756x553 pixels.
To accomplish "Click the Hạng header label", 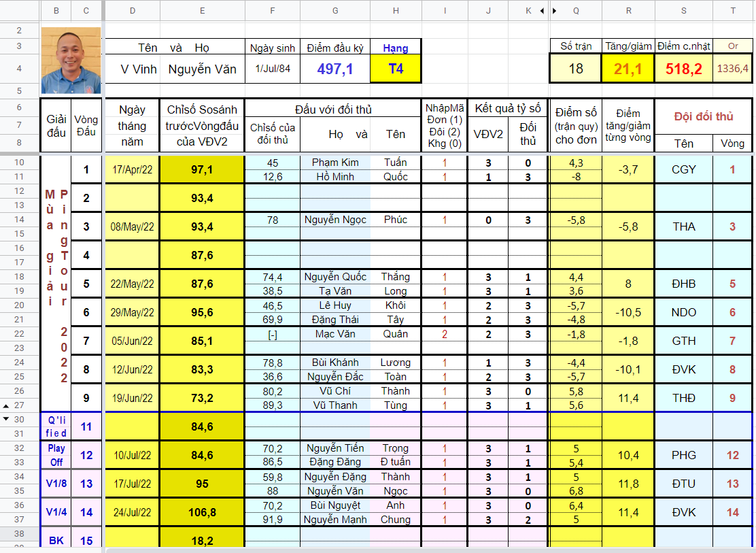I will click(396, 48).
